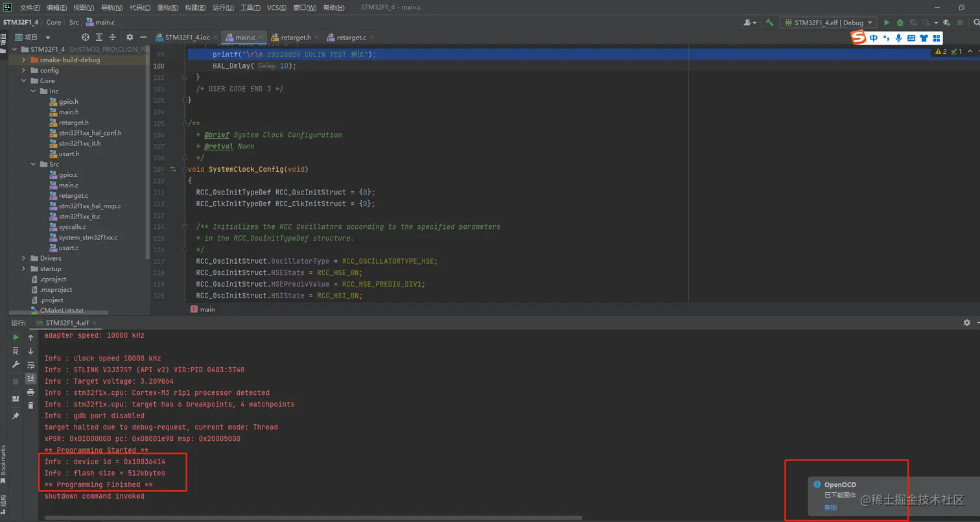This screenshot has height=522, width=980.
Task: Click the up arrow in Run console
Action: pyautogui.click(x=30, y=337)
